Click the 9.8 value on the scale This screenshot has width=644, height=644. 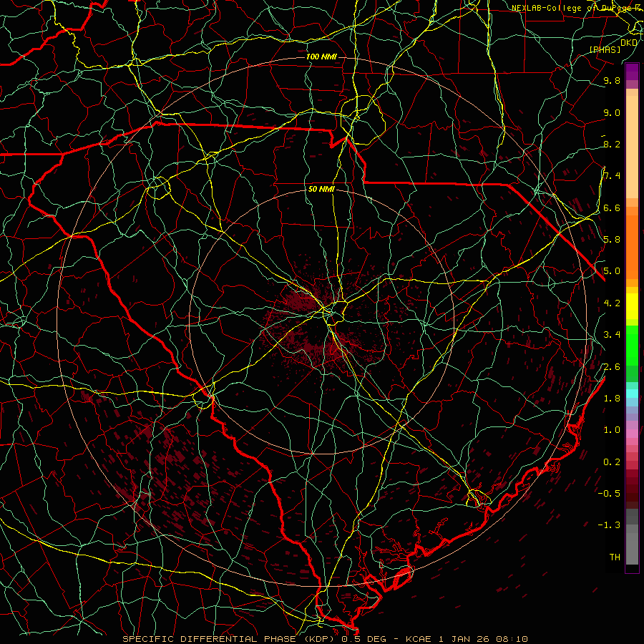(x=612, y=81)
